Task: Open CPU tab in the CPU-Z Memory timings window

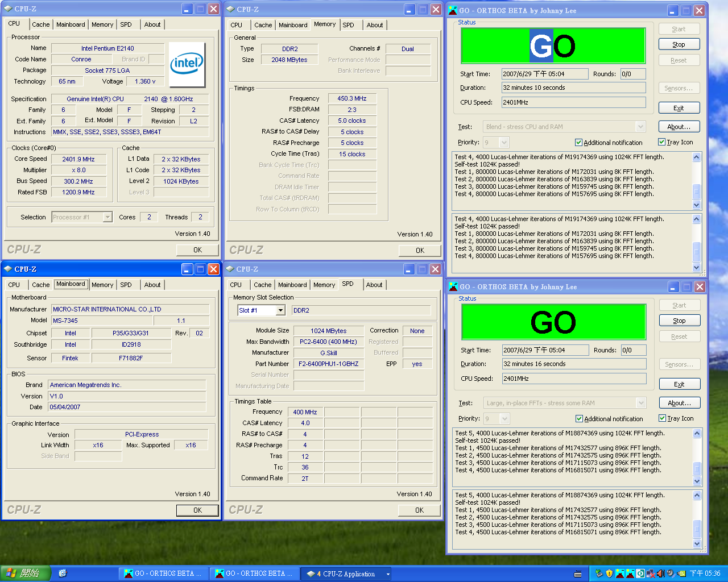Action: click(237, 25)
